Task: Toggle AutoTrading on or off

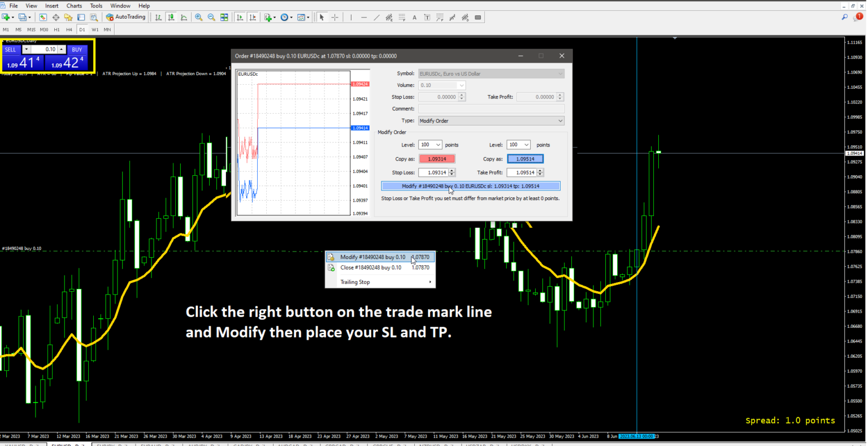Action: coord(125,16)
